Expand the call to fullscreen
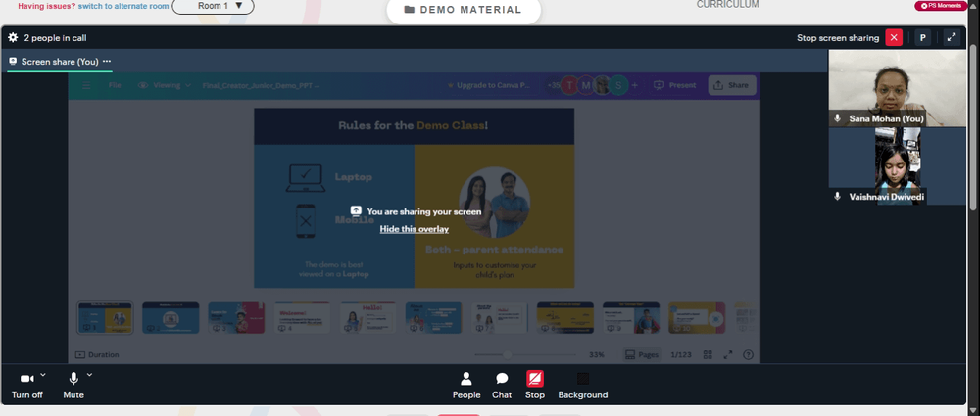 pyautogui.click(x=952, y=37)
